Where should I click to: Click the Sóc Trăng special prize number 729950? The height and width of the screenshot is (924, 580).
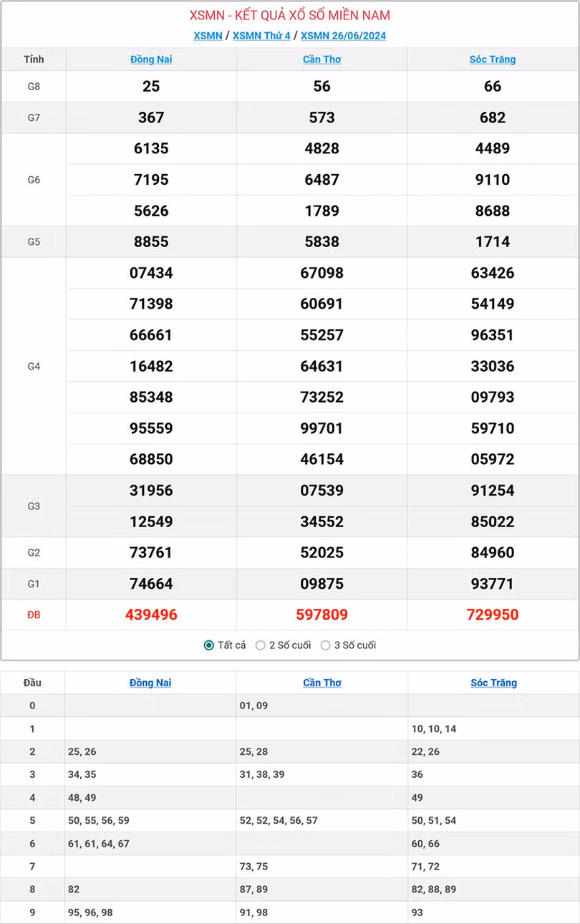(493, 615)
